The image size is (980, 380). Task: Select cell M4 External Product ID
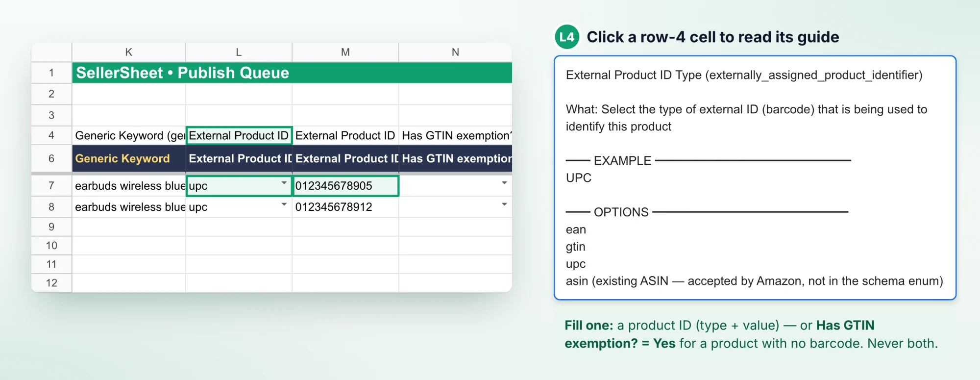point(345,135)
